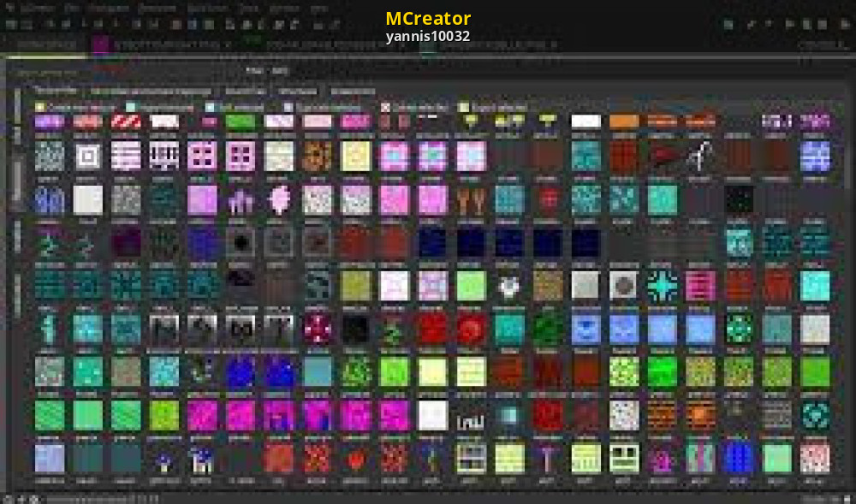Switch to the Sounds tab
This screenshot has width=856, height=504.
tap(245, 91)
